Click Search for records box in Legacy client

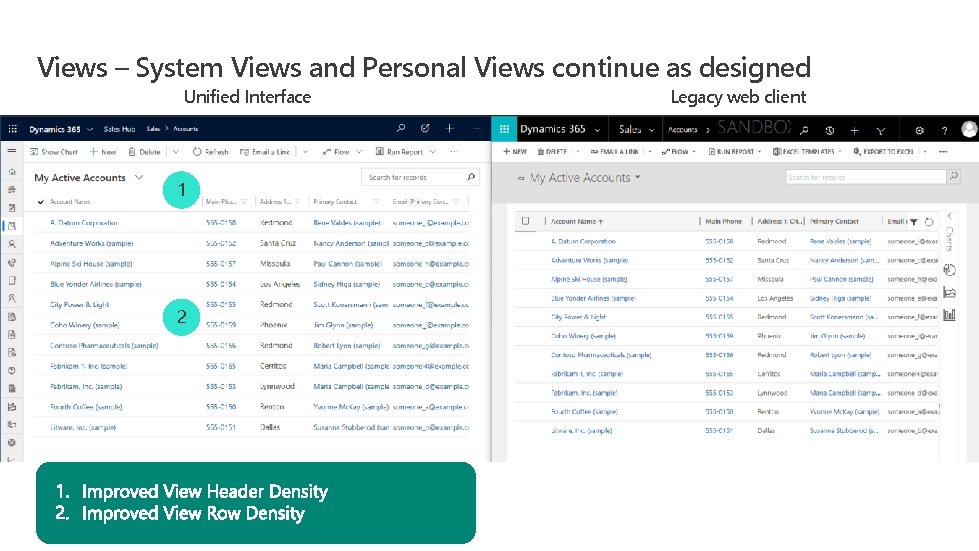coord(866,177)
